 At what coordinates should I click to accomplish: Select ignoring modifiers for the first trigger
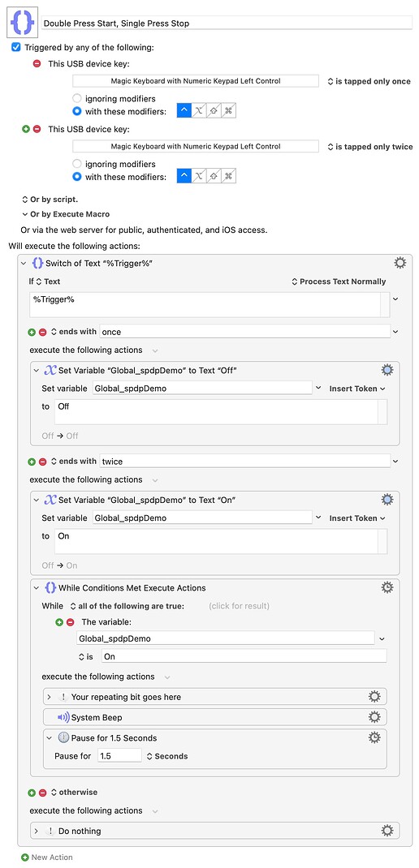click(x=78, y=98)
